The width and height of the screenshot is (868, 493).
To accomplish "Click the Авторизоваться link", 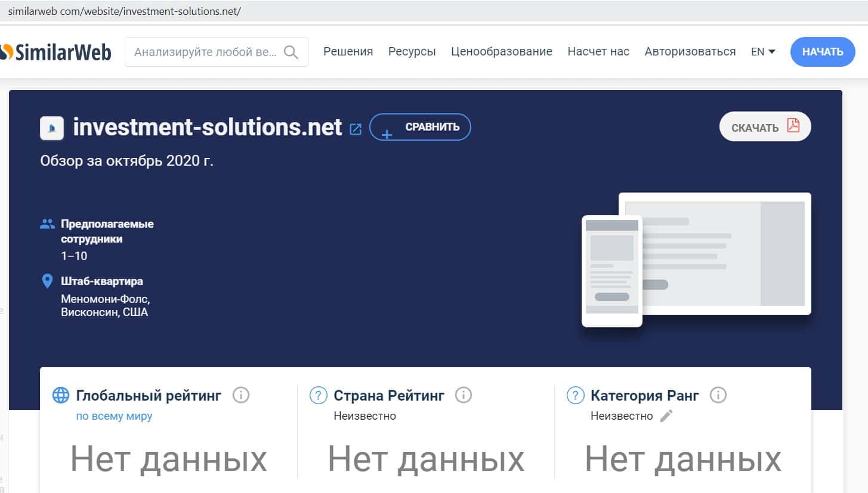I will pyautogui.click(x=690, y=52).
